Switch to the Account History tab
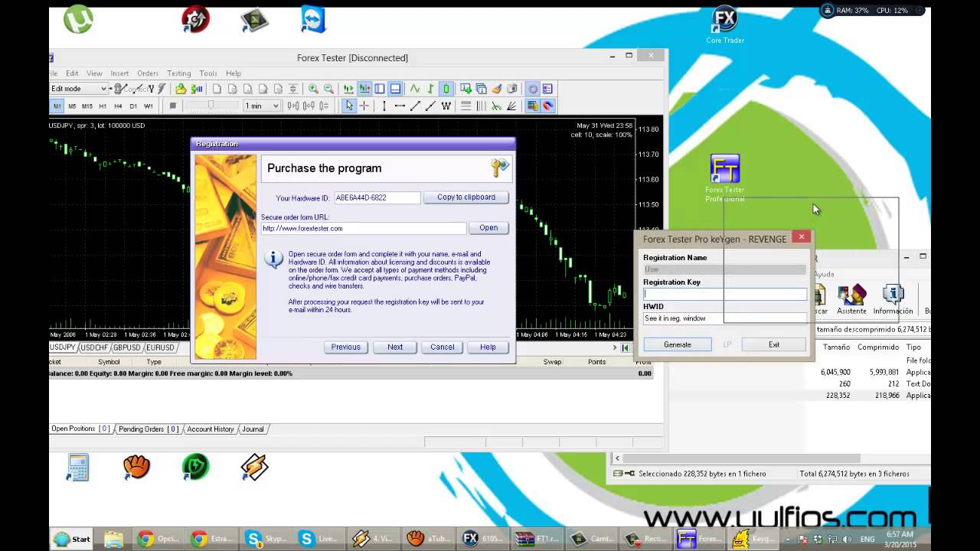 [x=211, y=429]
